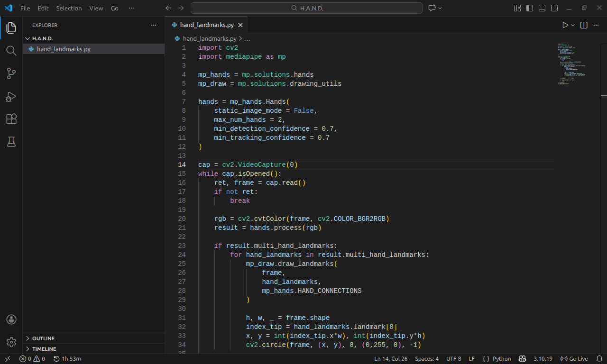This screenshot has height=364, width=607.
Task: Click Go Live in status bar
Action: pos(574,359)
